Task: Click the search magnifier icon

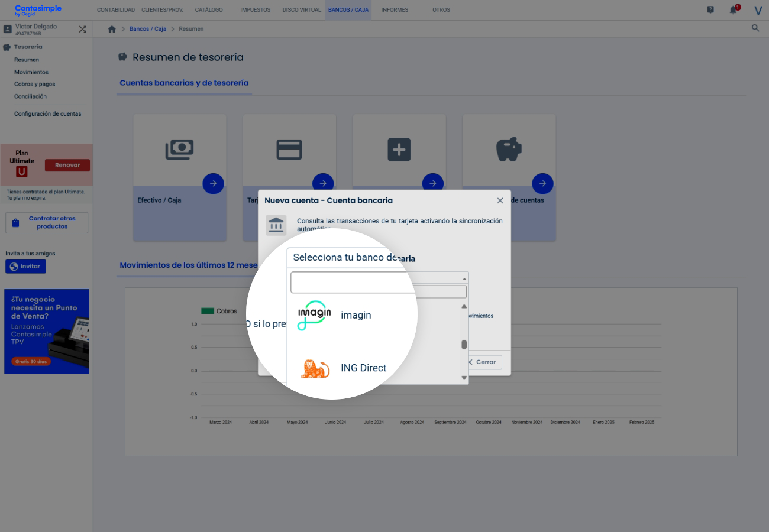Action: (755, 28)
